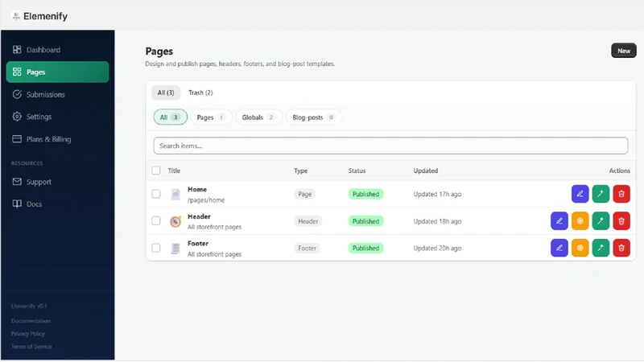The image size is (644, 362).
Task: Click the orange icon for Header
Action: [580, 220]
